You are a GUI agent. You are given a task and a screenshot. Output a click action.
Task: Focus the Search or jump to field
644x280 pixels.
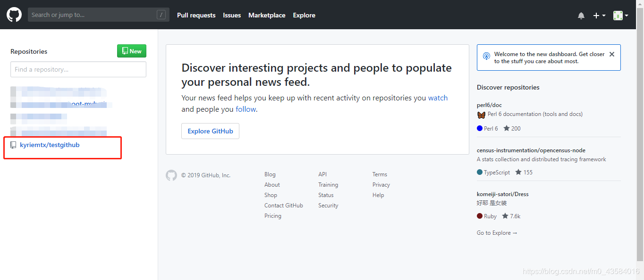pyautogui.click(x=98, y=15)
